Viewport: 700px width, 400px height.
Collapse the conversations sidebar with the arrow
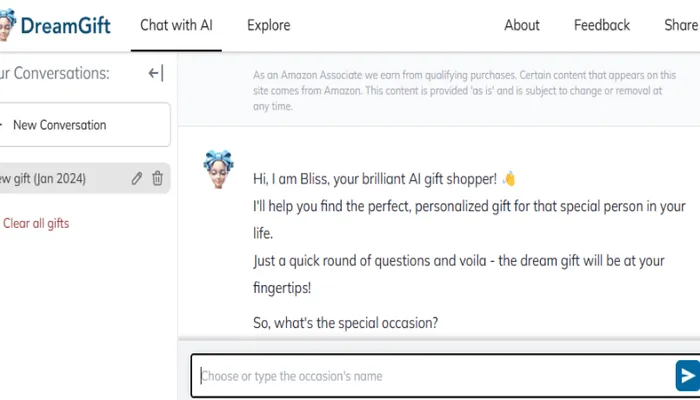coord(155,73)
